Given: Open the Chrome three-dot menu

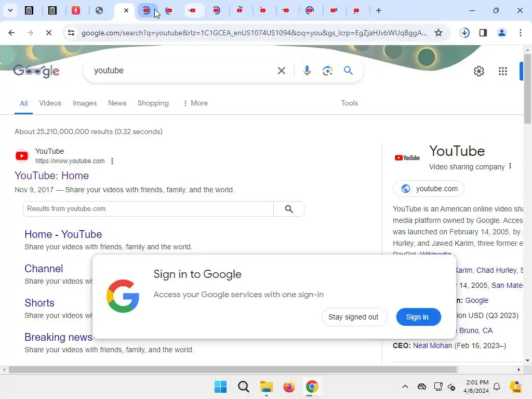Looking at the screenshot, I should 520,33.
